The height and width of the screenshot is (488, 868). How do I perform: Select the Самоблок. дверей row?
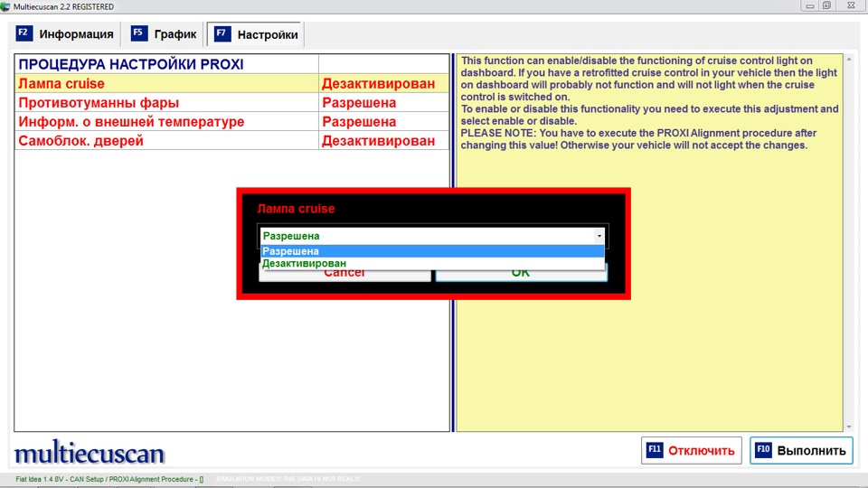(232, 141)
